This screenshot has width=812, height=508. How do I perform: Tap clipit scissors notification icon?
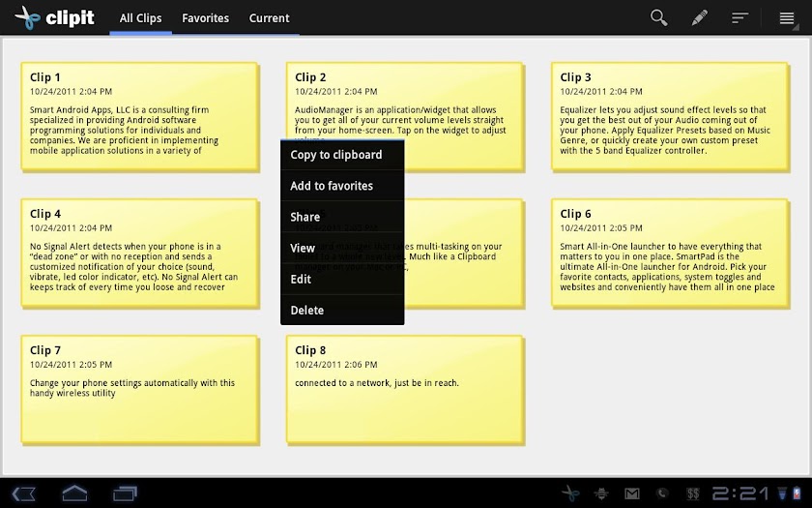click(570, 493)
